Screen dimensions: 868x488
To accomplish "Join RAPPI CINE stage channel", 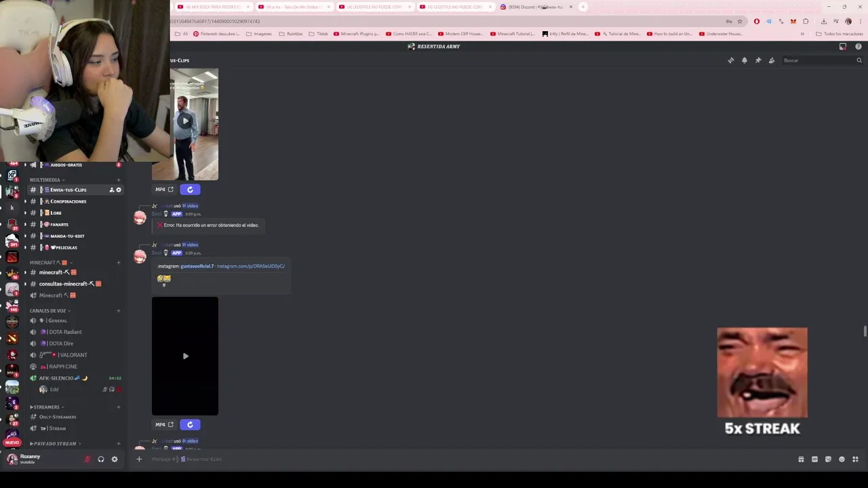I will [x=75, y=367].
